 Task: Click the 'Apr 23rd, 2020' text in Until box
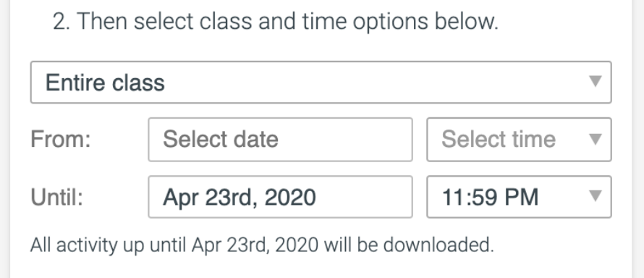coord(240,198)
